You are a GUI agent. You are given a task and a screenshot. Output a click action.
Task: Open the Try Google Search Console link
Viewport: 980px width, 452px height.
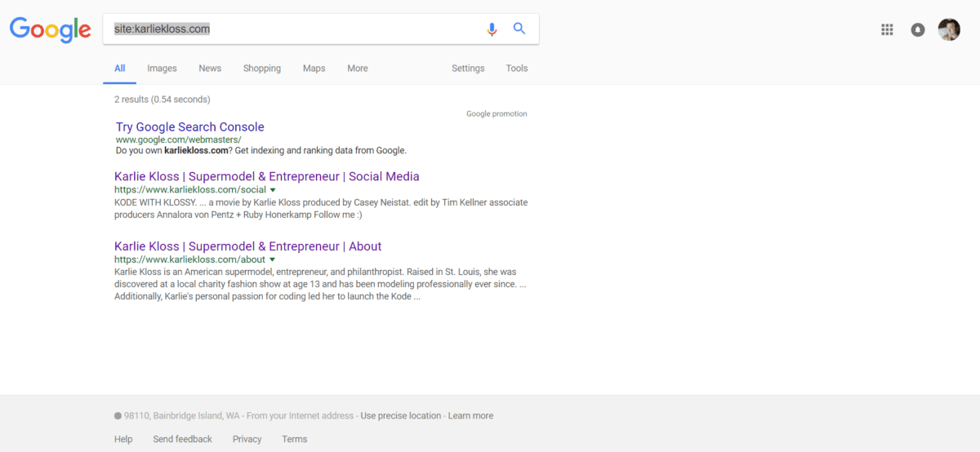(190, 126)
